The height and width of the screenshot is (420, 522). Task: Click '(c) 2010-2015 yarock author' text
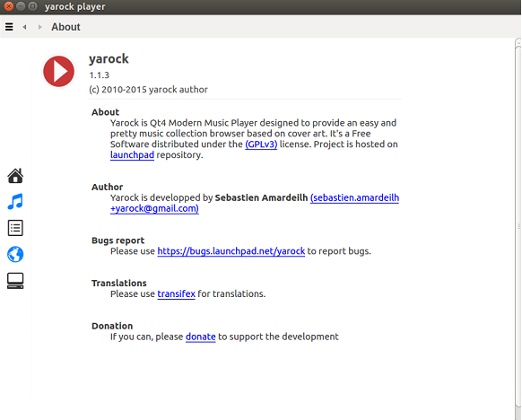[149, 90]
